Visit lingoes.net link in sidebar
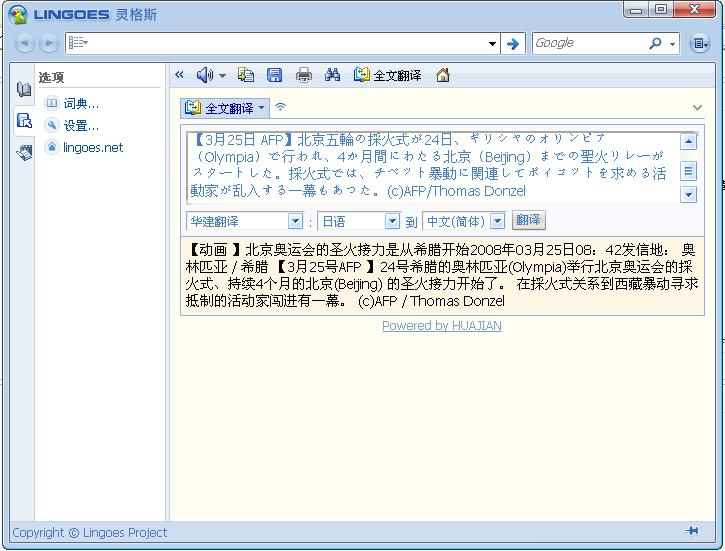725x551 pixels. coord(84,147)
